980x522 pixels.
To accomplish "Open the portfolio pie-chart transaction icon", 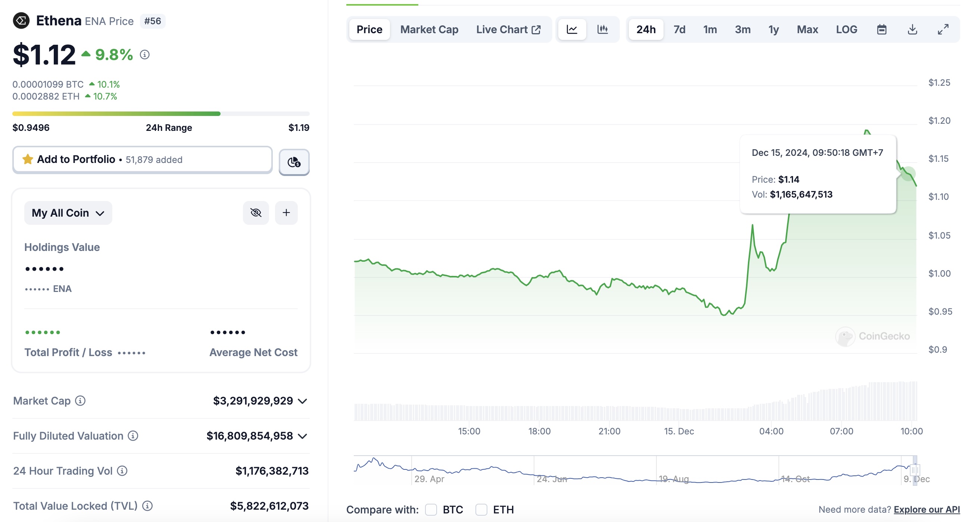I will point(294,162).
